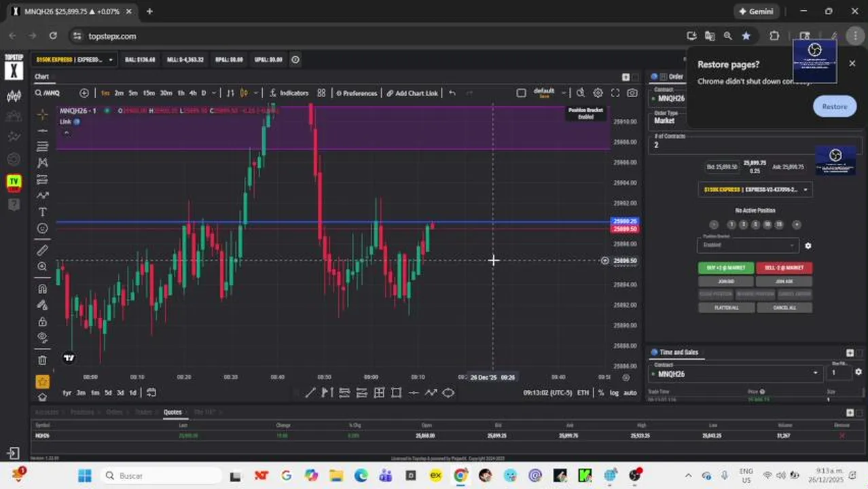Image resolution: width=868 pixels, height=489 pixels.
Task: Hide all drawings with eye icon
Action: tap(42, 338)
